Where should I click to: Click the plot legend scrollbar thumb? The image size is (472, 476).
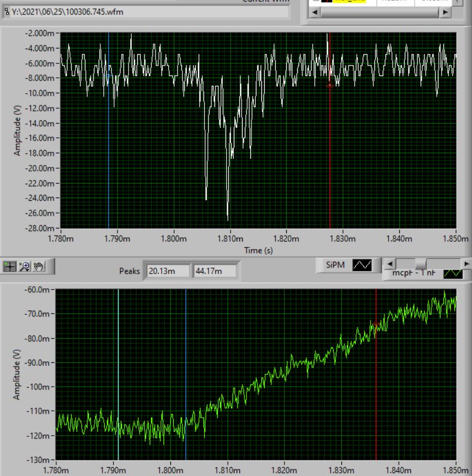click(420, 264)
